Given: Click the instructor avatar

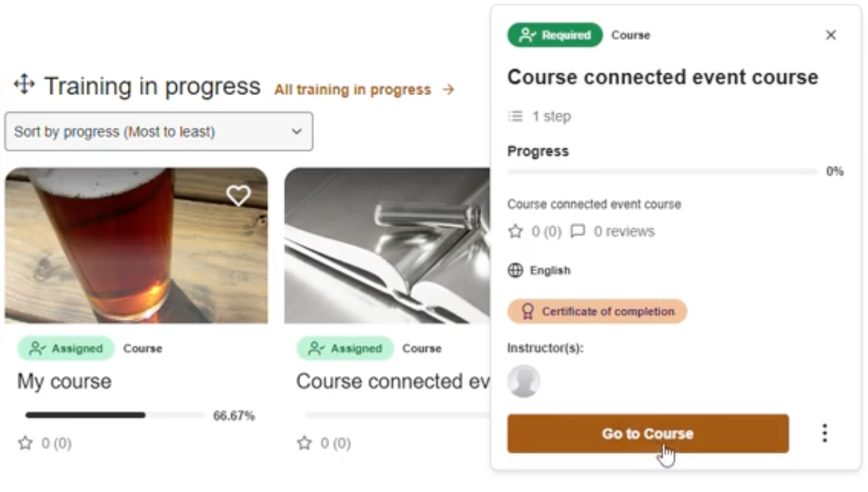Looking at the screenshot, I should pyautogui.click(x=523, y=381).
